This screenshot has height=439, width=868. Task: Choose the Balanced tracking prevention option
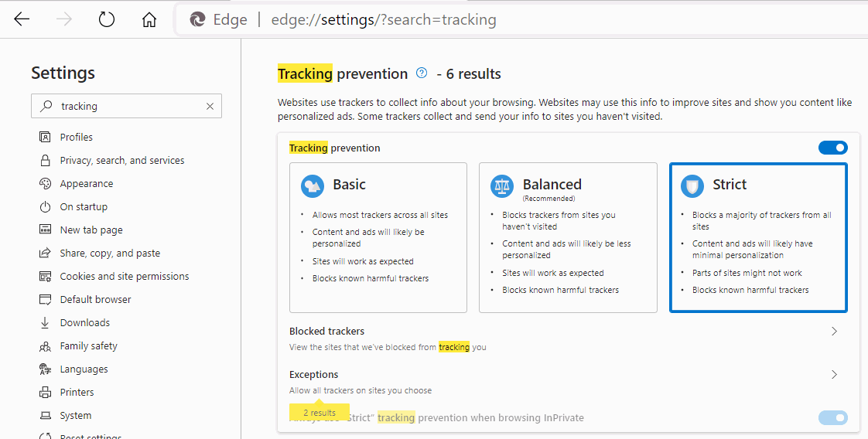pyautogui.click(x=568, y=238)
